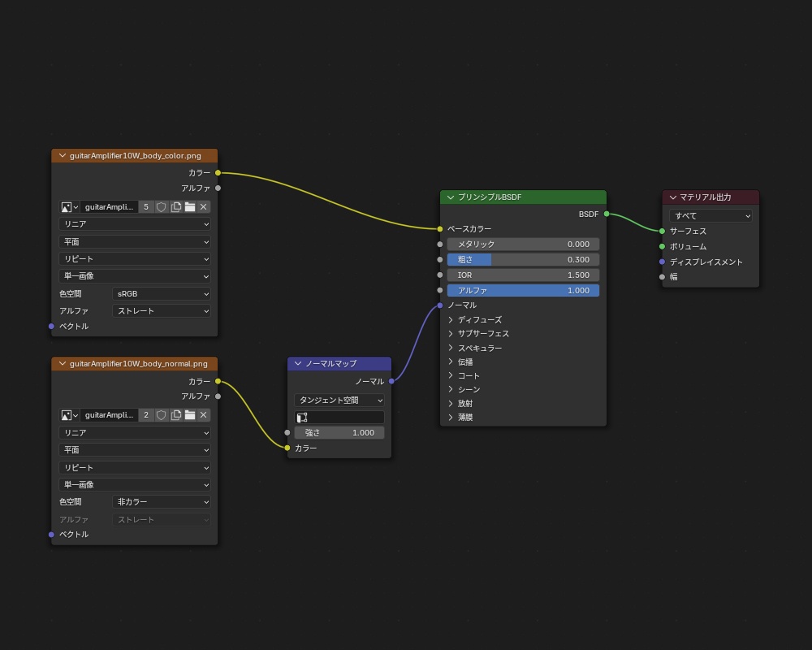The height and width of the screenshot is (650, 812).
Task: Open リピート dropdown in body_normal node
Action: tap(135, 467)
